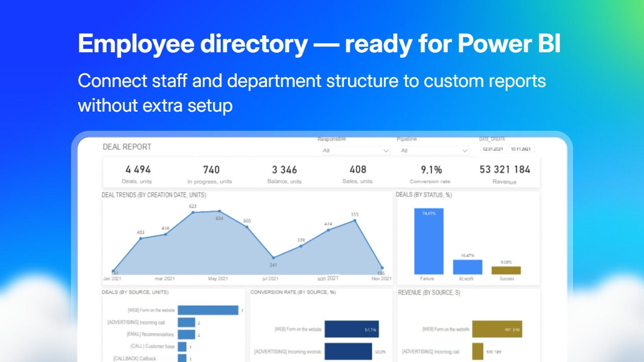The width and height of the screenshot is (644, 362).
Task: Click the "CONVERSION RATE (BY SOURCE, %)" heading
Action: click(293, 292)
